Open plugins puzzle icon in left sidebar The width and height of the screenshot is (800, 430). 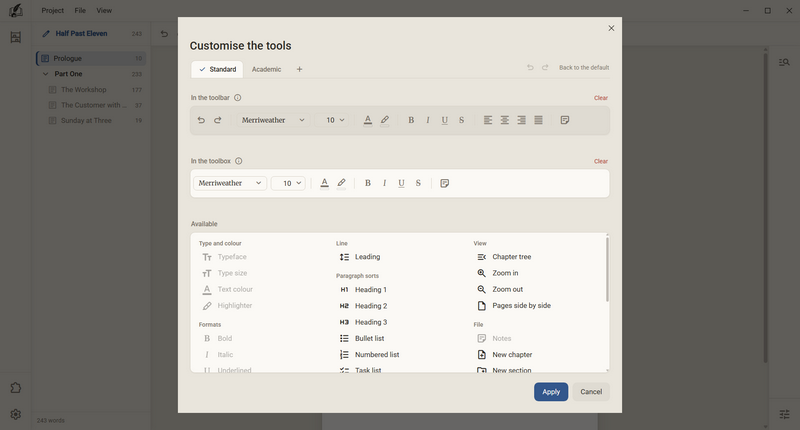pos(16,388)
